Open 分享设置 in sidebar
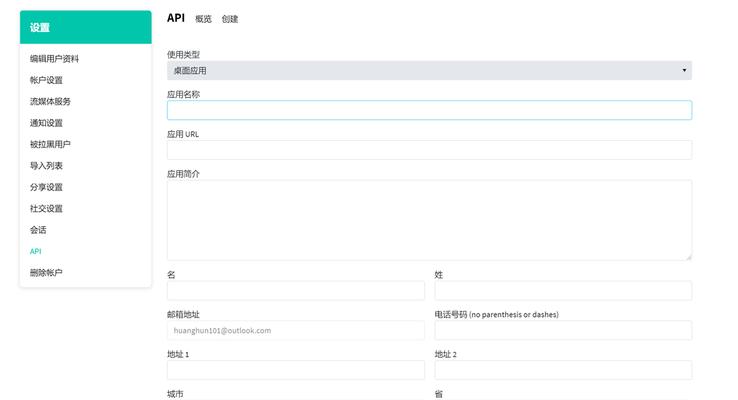The image size is (738, 400). [46, 187]
